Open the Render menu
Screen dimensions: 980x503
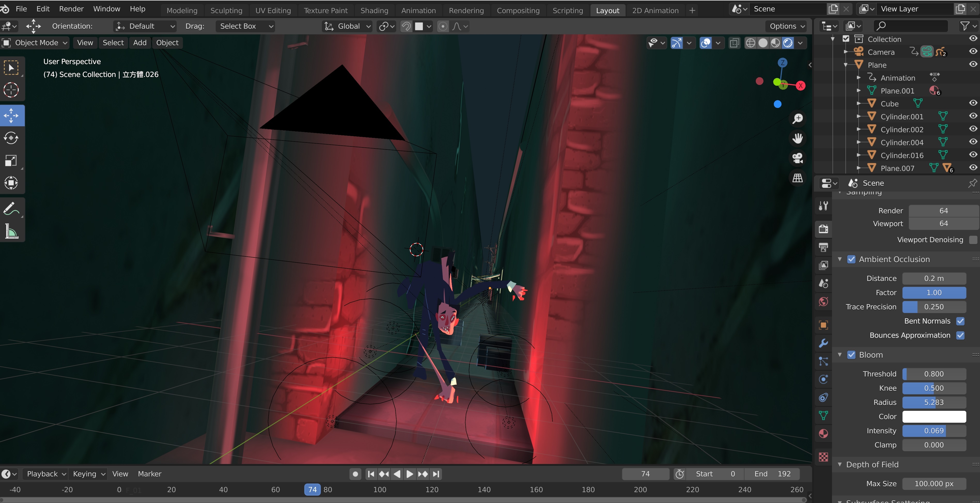[x=71, y=9]
